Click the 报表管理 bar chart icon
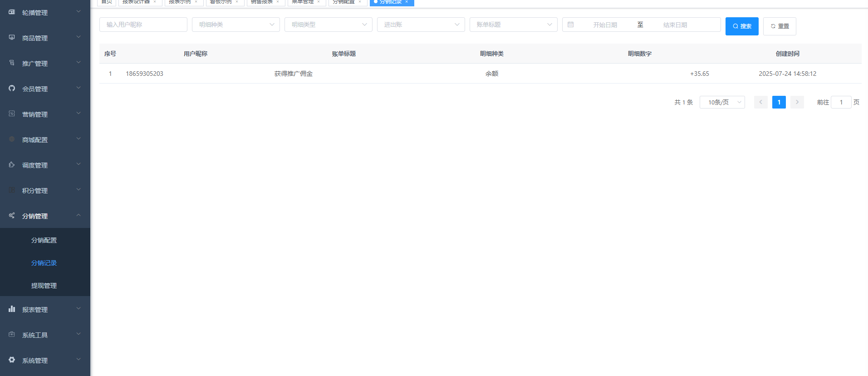868x376 pixels. tap(12, 309)
